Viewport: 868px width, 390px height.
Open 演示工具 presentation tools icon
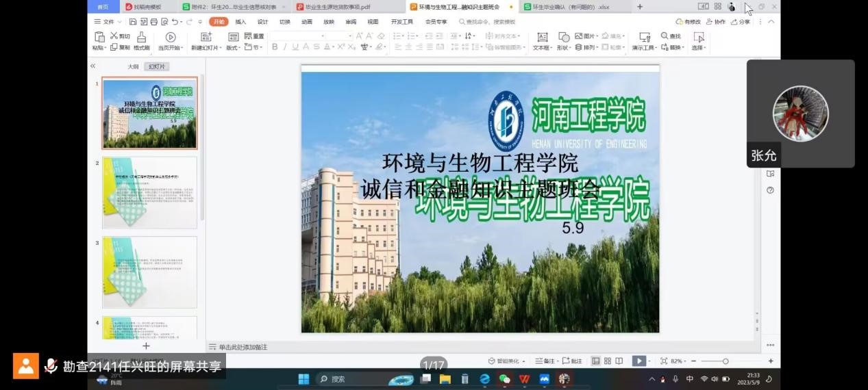pyautogui.click(x=645, y=37)
